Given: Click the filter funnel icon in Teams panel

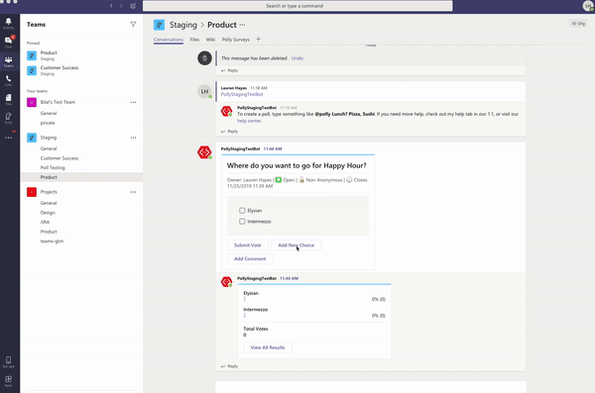Looking at the screenshot, I should 133,24.
